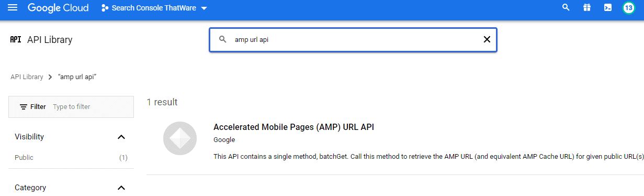Click the batchGet API description text
Screen dimensions: 644x196
coord(428,157)
